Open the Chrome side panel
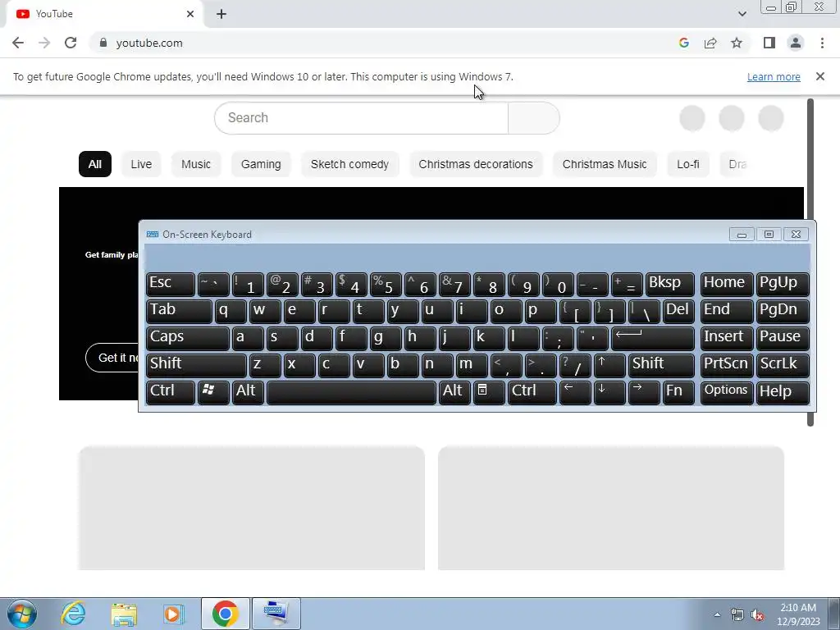 [769, 43]
